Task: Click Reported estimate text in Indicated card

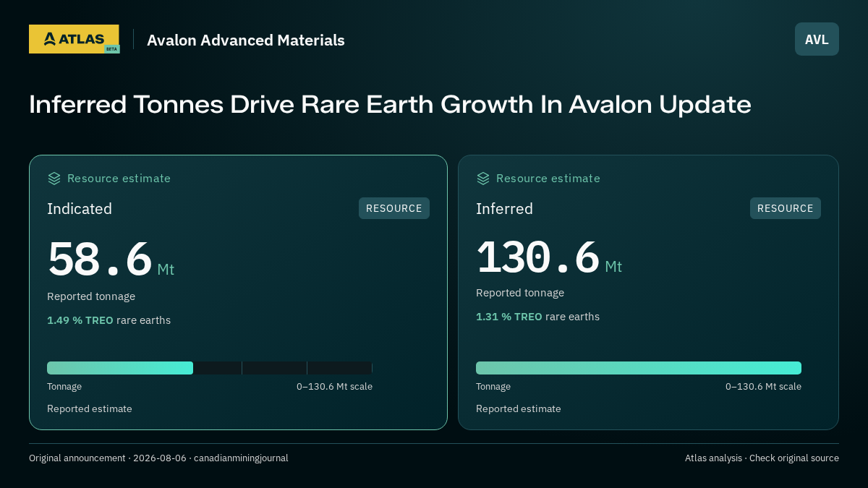Action: (x=90, y=409)
